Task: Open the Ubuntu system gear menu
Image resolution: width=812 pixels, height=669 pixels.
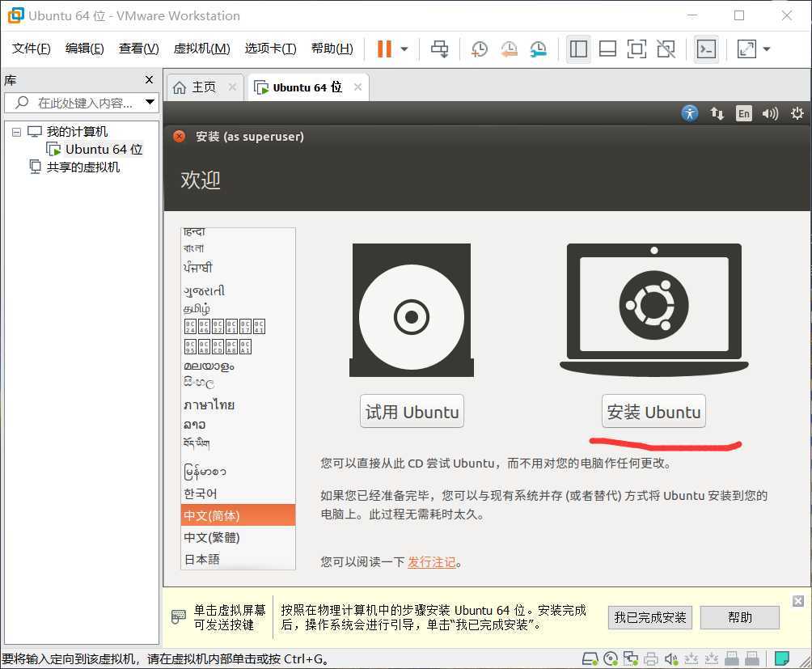Action: (797, 113)
